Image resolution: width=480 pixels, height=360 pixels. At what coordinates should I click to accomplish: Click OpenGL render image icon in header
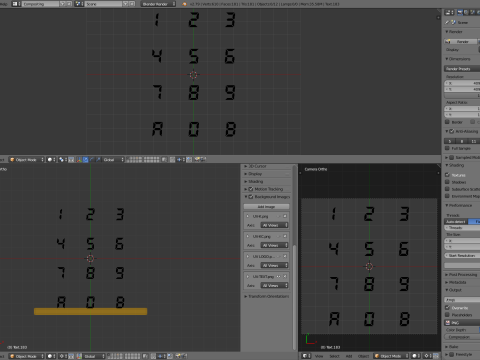click(197, 160)
